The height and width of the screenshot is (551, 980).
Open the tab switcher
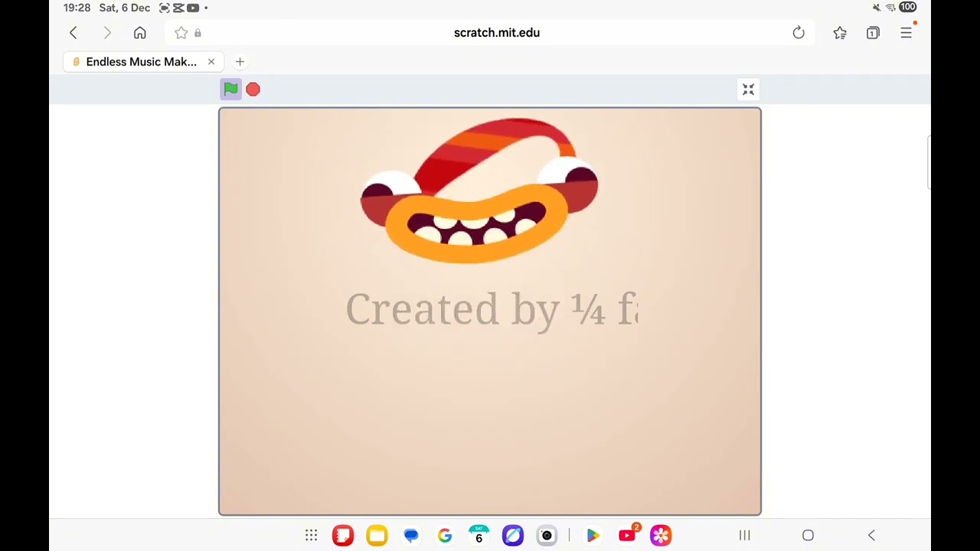pyautogui.click(x=873, y=33)
